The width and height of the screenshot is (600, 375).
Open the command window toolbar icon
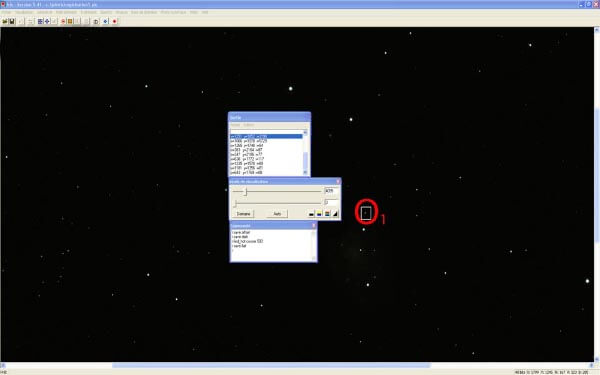point(96,21)
